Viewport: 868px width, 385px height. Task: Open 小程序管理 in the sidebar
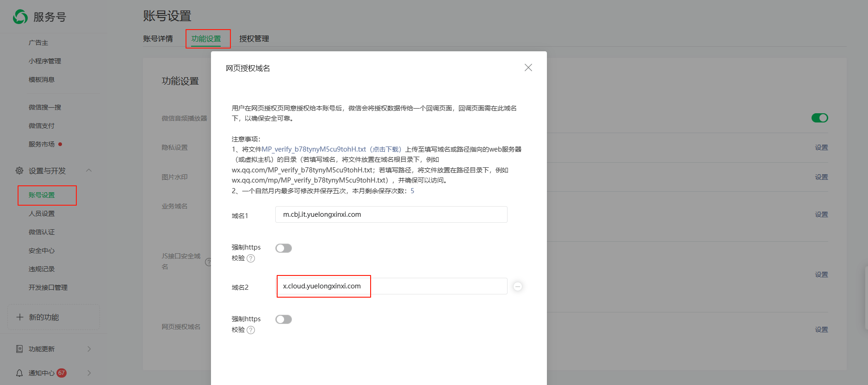coord(45,61)
